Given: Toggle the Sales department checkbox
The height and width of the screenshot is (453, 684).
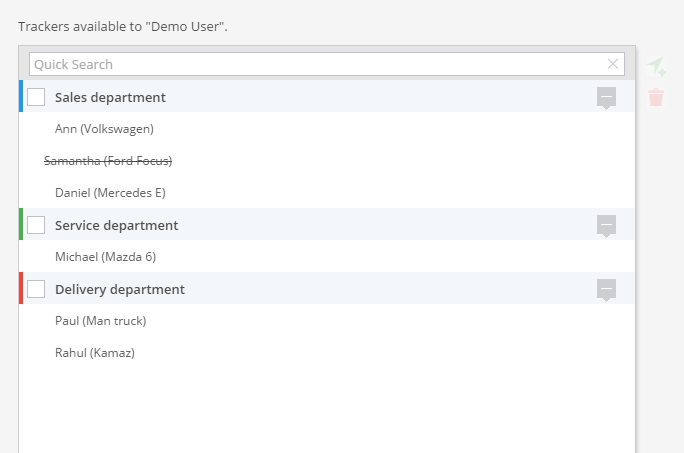Looking at the screenshot, I should [x=36, y=97].
